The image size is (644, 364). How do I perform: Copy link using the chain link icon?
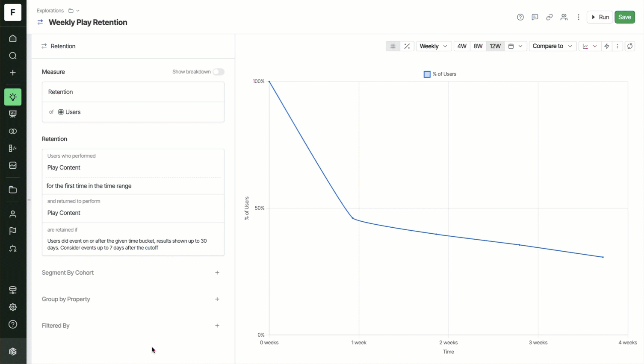point(549,17)
